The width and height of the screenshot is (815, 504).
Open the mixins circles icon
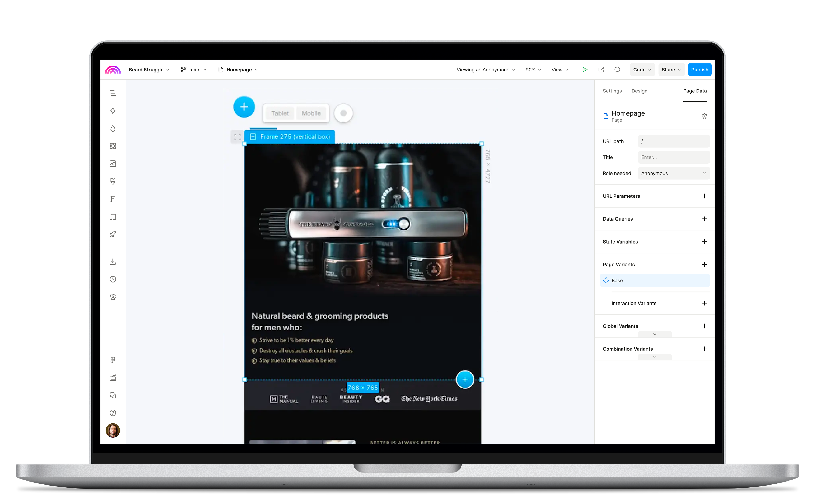click(113, 146)
